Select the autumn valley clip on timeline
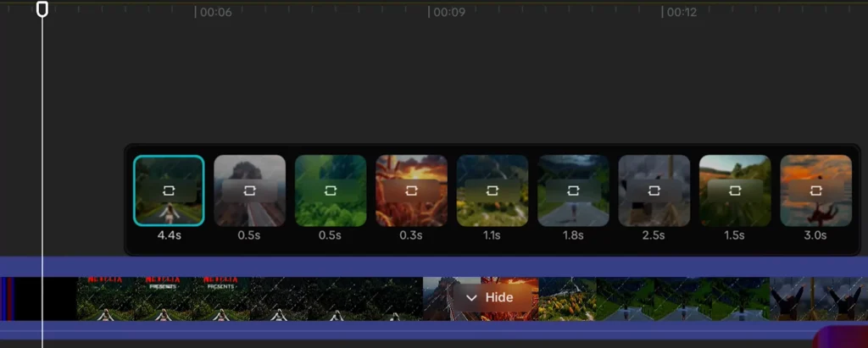This screenshot has width=868, height=348. [x=567, y=299]
